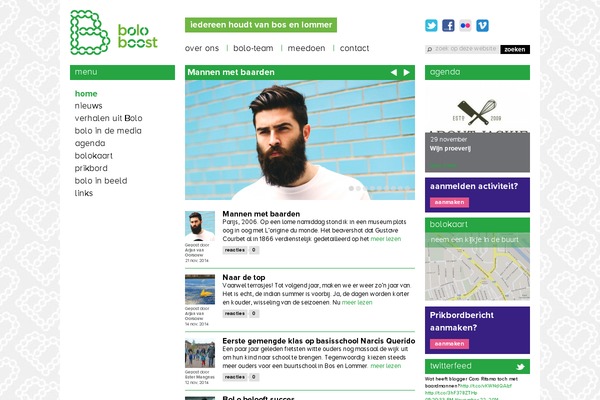Focus the 'zoek op deze website' field

pos(462,49)
